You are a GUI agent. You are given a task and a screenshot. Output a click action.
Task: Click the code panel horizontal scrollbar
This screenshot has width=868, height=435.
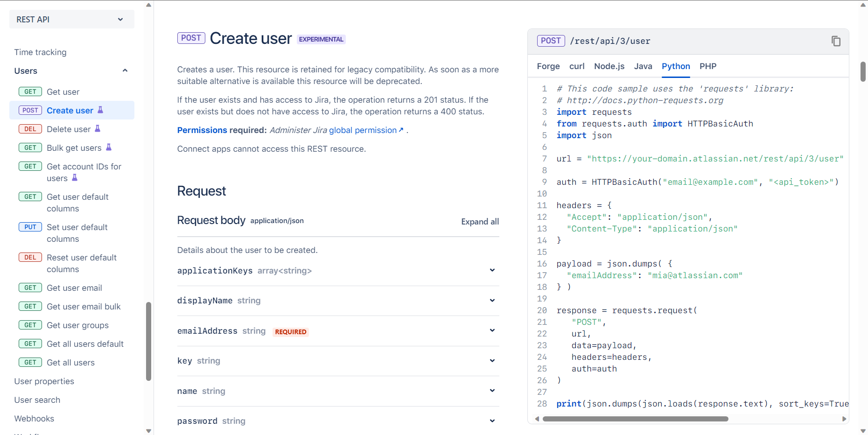[635, 419]
